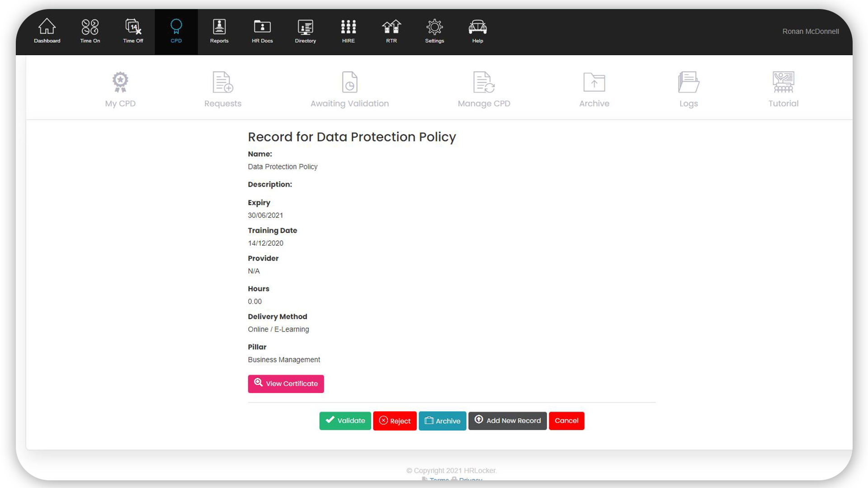Click the Ronan McDonnell user name

[x=811, y=31]
